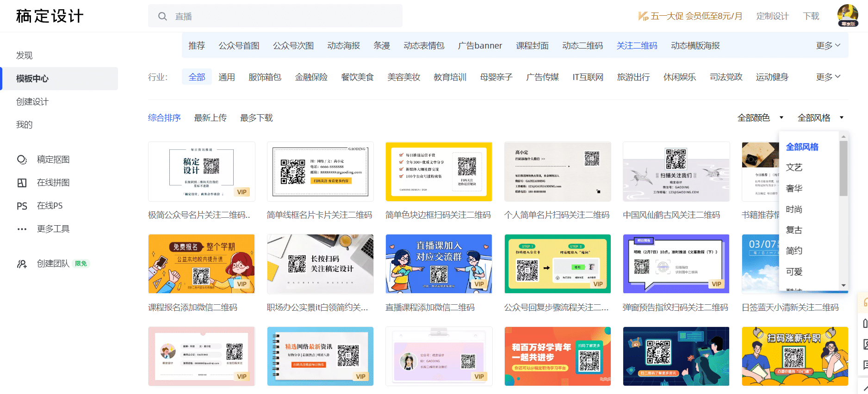Switch to 广告banner tab

[480, 45]
